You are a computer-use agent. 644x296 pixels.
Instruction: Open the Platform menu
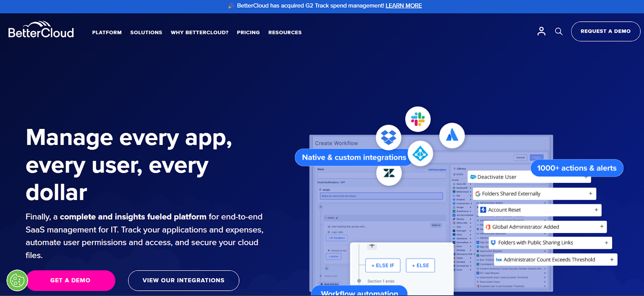click(x=107, y=32)
